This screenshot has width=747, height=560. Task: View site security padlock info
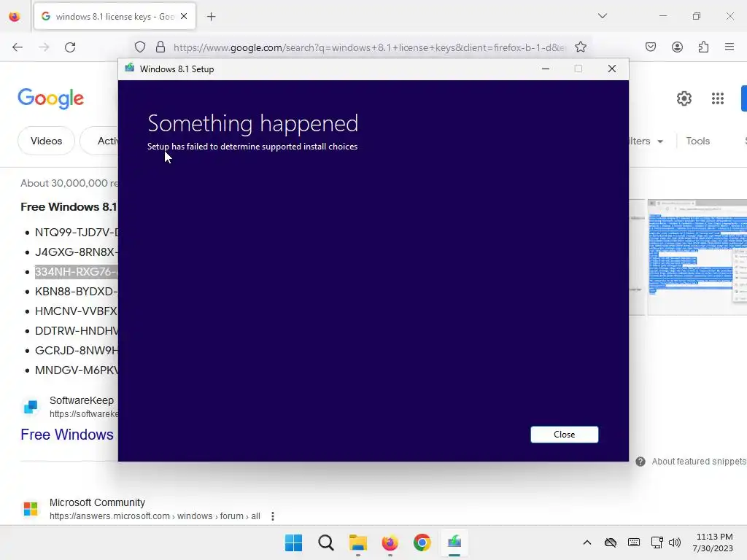coord(160,47)
